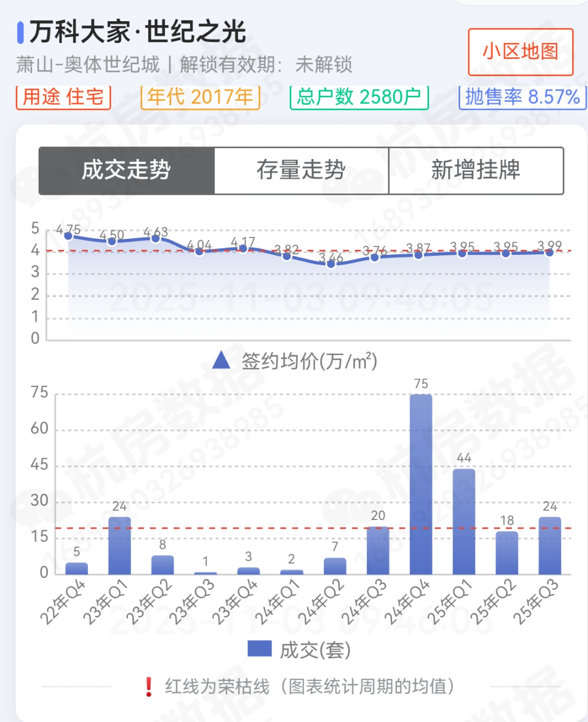
Task: Select the 4.04 price data point
Action: (x=199, y=251)
